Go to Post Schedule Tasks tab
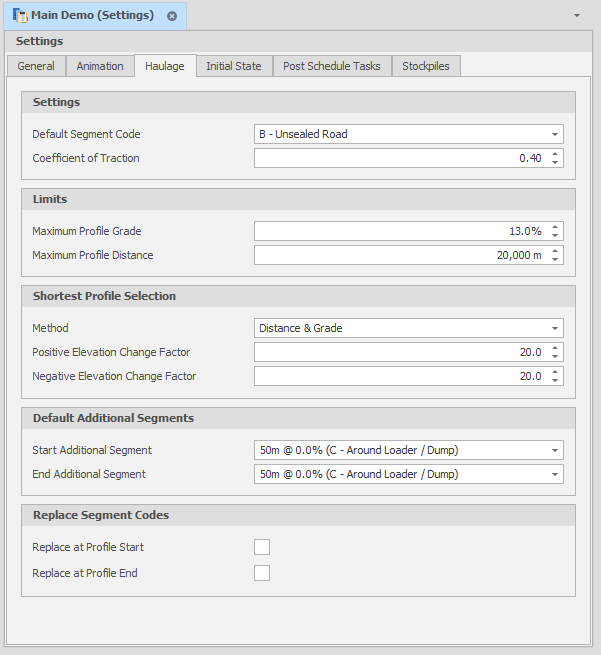This screenshot has width=601, height=655. [332, 66]
